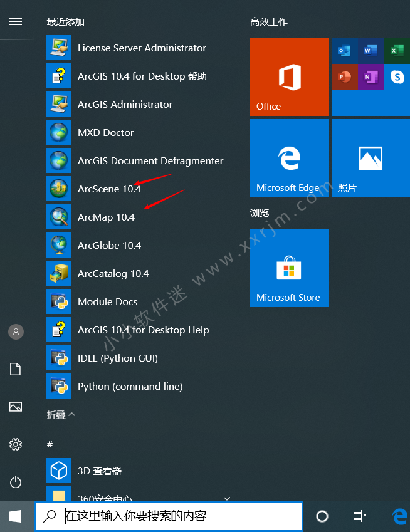Click ArcGlobe 10.4 text label
Screen dimensions: 410x532
[109, 245]
